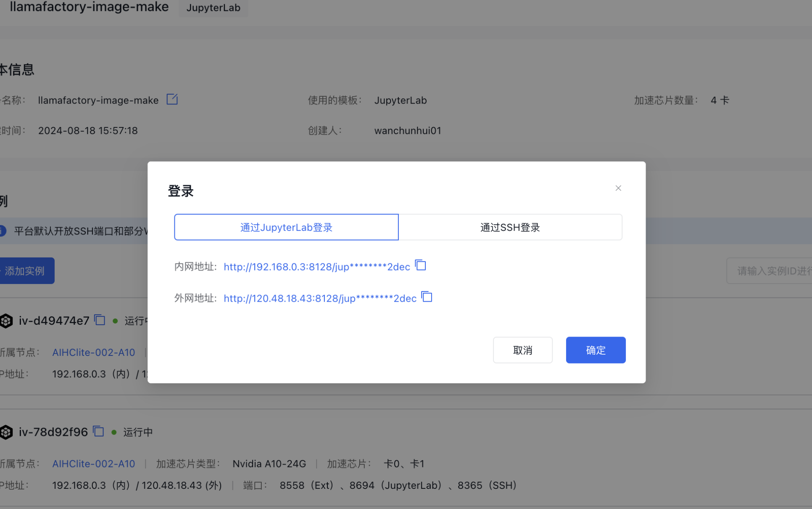Click the cube icon beside iv-78d92f96
Viewport: 812px width, 509px height.
(6, 432)
